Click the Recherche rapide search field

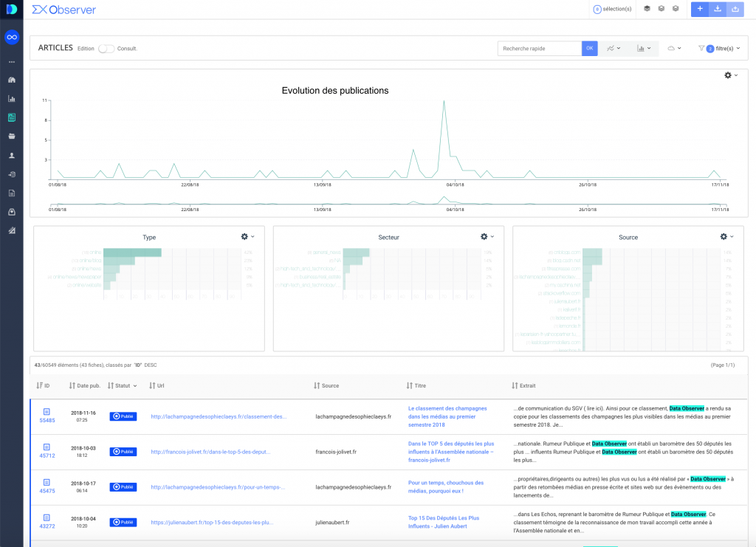tap(540, 49)
